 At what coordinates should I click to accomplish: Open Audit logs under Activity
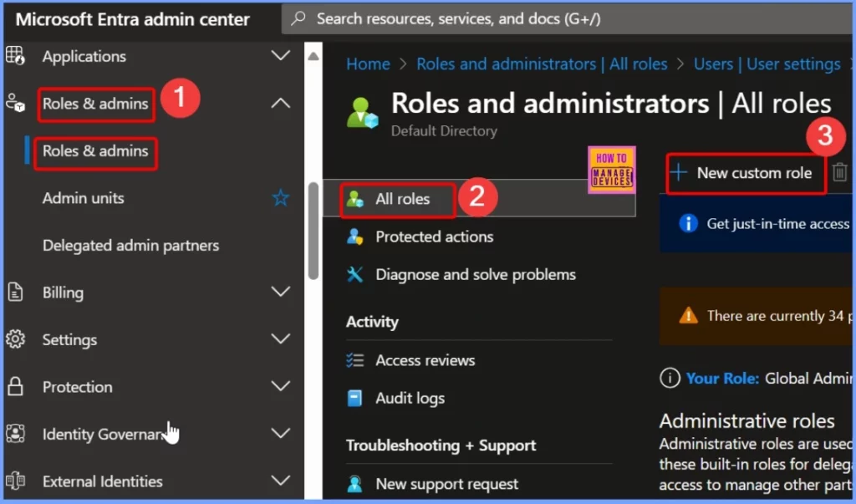tap(410, 398)
